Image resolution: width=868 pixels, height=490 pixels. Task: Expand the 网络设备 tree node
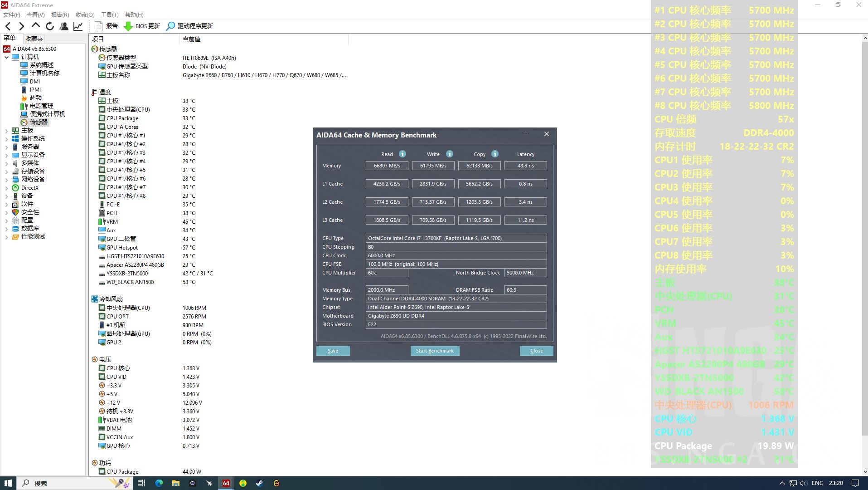coord(6,180)
